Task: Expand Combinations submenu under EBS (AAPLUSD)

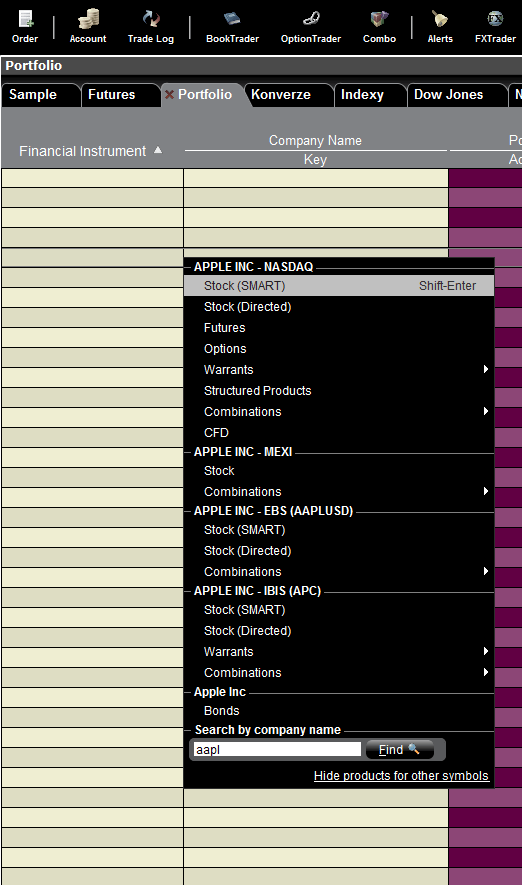Action: tap(339, 571)
